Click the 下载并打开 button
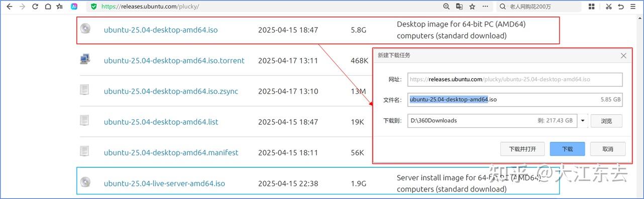 click(522, 149)
